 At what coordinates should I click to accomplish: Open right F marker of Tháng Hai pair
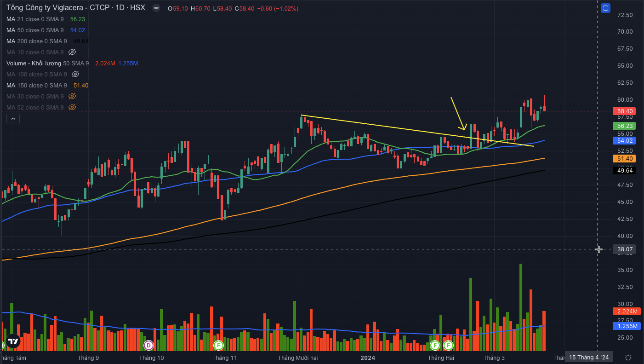tap(448, 345)
